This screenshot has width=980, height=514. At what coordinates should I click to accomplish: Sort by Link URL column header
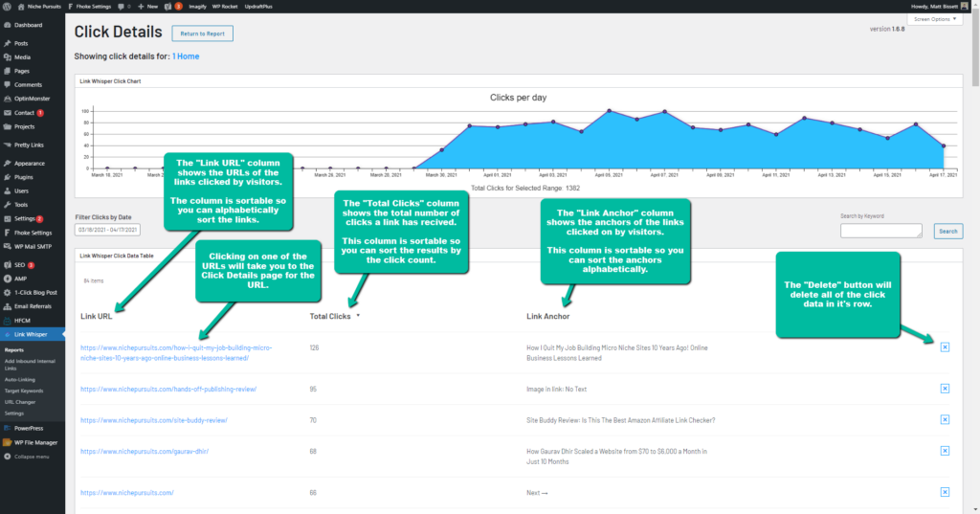97,317
